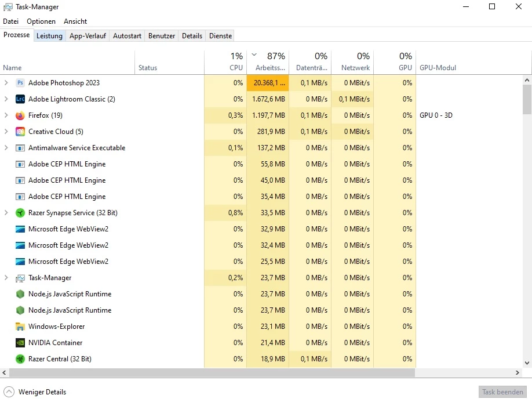Select the "Windows-Explorer" process name
Viewport: 532px width, 406px height.
click(57, 327)
